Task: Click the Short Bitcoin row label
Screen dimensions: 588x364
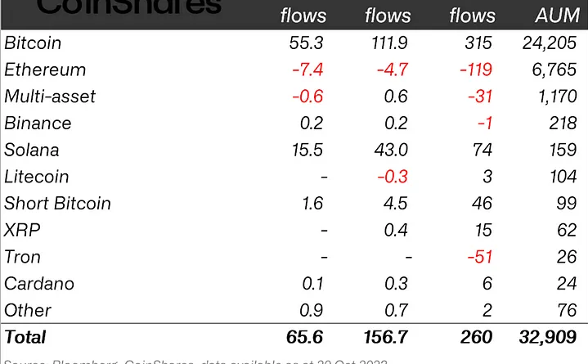Action: (57, 204)
